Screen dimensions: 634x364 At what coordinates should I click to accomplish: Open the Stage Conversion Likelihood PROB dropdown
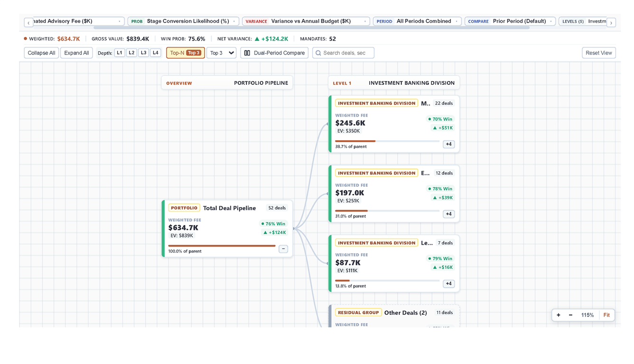(x=183, y=21)
